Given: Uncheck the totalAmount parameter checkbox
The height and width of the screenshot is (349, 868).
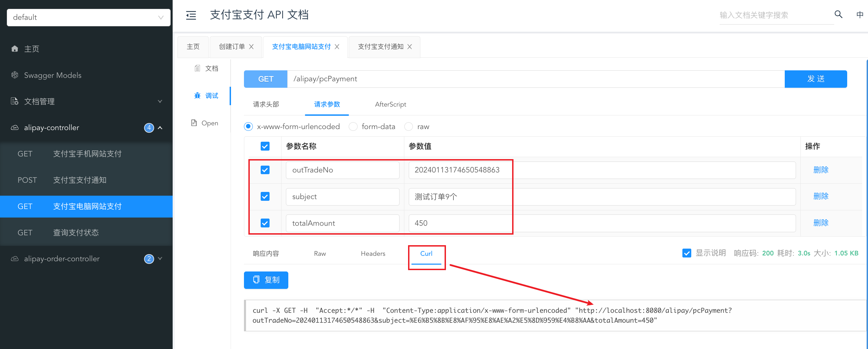Looking at the screenshot, I should (265, 223).
